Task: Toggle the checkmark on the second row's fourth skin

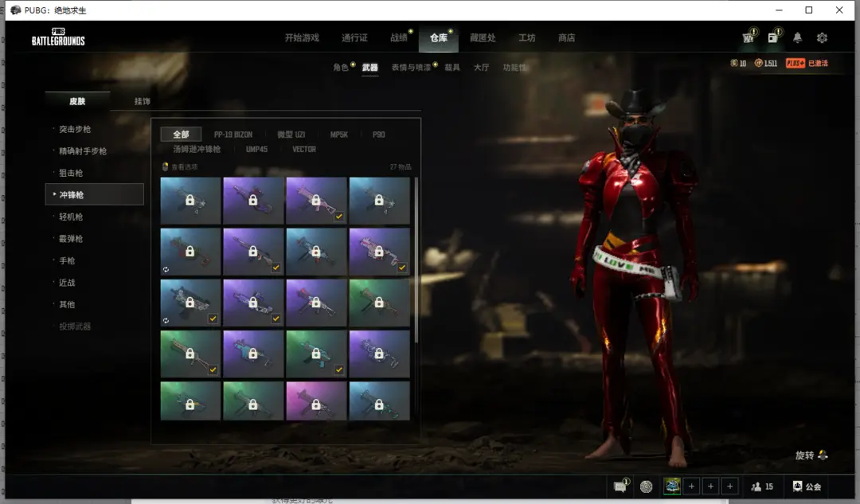Action: click(402, 268)
